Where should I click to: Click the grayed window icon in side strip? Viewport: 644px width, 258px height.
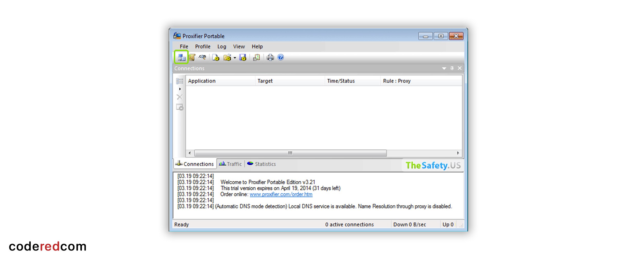click(180, 107)
